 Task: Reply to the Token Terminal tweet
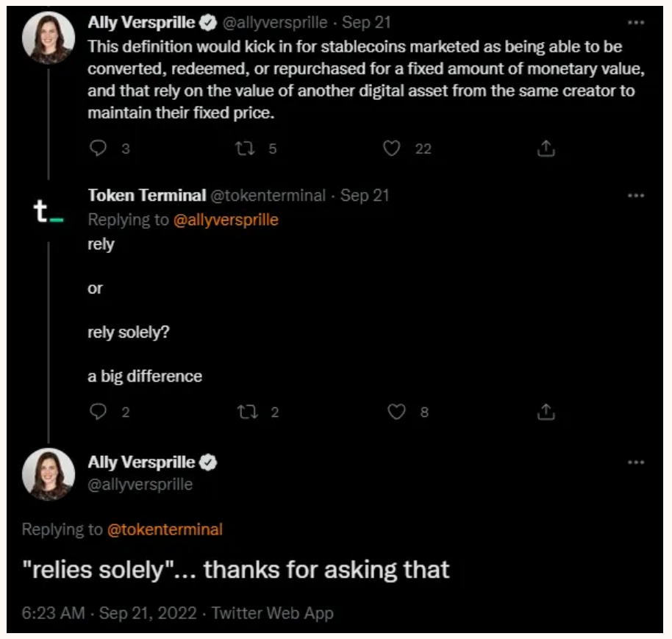(99, 412)
